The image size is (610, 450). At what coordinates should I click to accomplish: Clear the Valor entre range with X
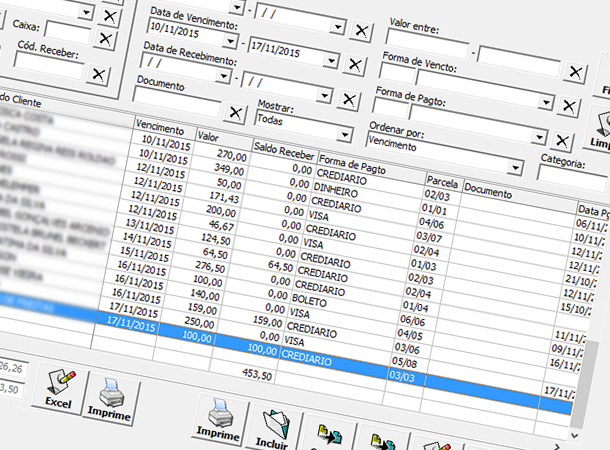[575, 72]
